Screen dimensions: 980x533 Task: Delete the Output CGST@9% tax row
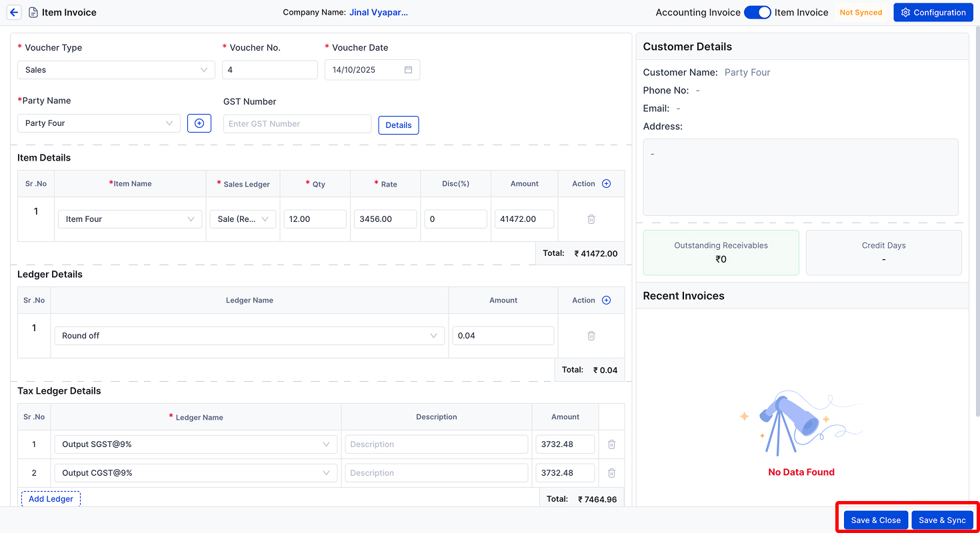point(611,473)
